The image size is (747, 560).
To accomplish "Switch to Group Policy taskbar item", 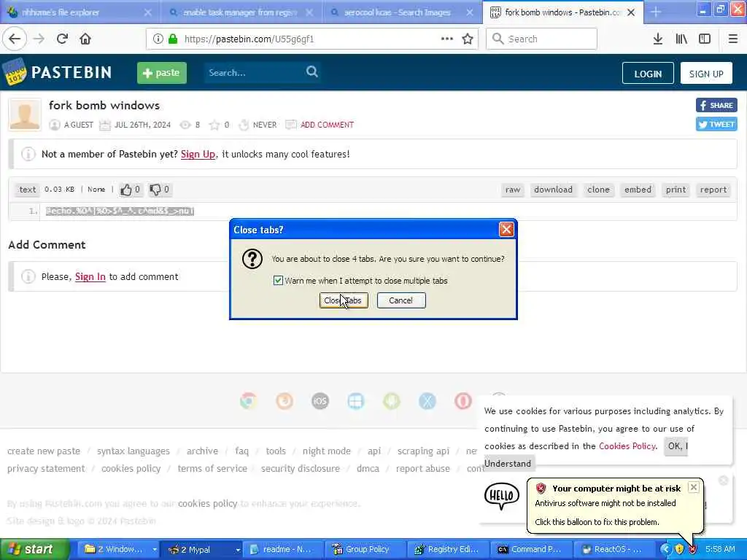I will (367, 549).
